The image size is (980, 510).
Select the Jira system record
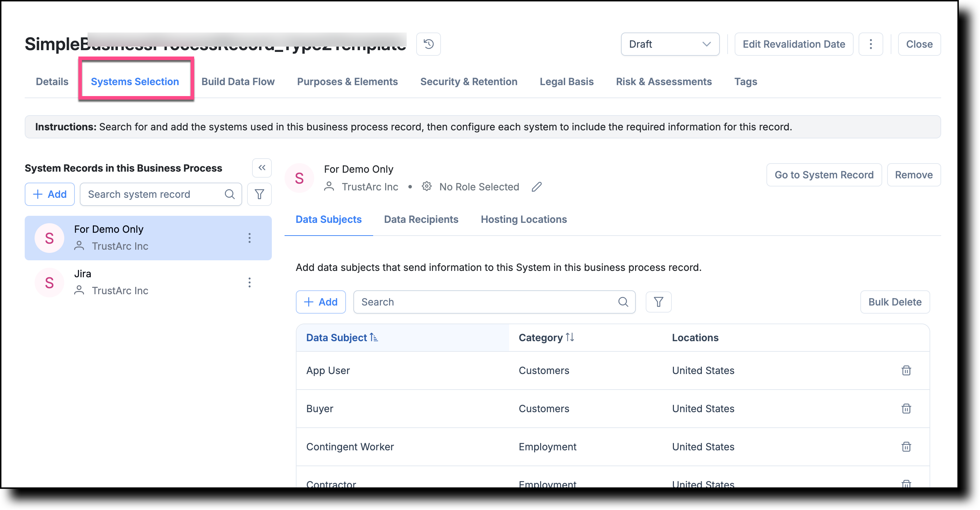coord(148,283)
